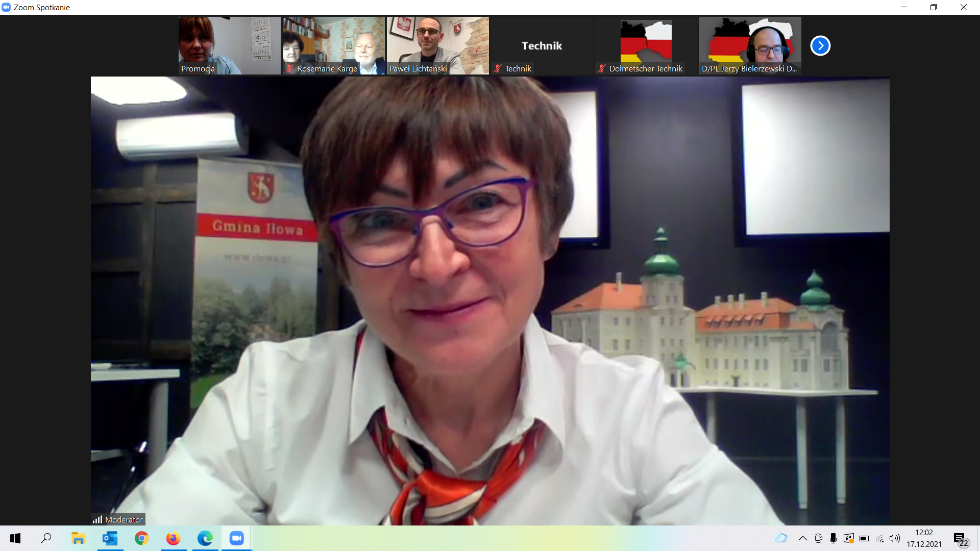Viewport: 980px width, 551px height.
Task: Click the muted mic icon on Dolmetscher Technik
Action: [x=602, y=68]
